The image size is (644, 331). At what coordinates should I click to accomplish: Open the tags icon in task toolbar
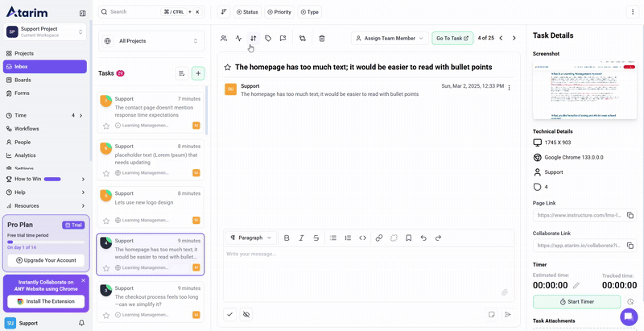[x=268, y=38]
